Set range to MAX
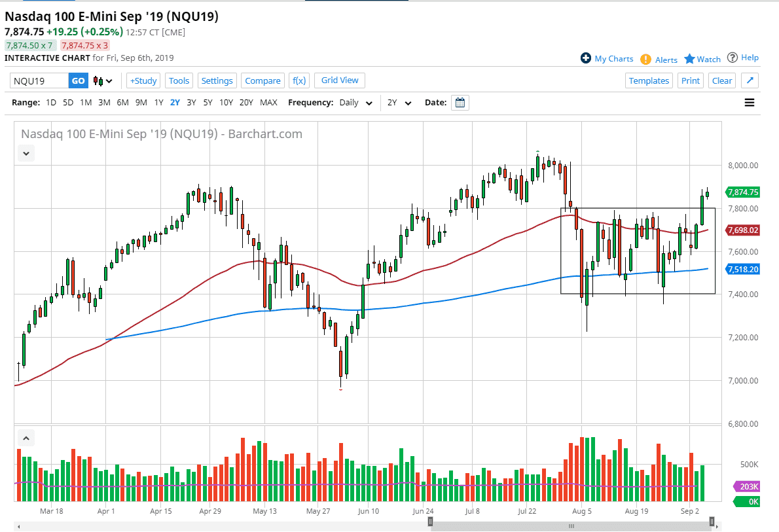 pyautogui.click(x=268, y=103)
